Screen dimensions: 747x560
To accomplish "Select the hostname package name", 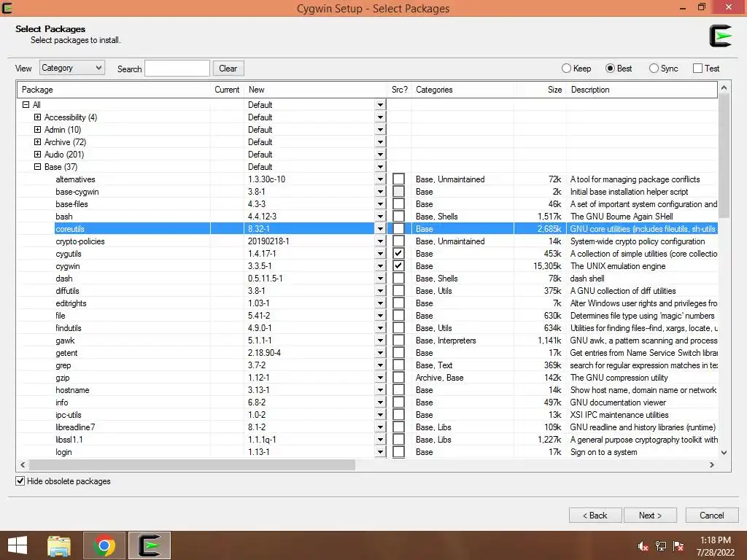I will tap(72, 389).
